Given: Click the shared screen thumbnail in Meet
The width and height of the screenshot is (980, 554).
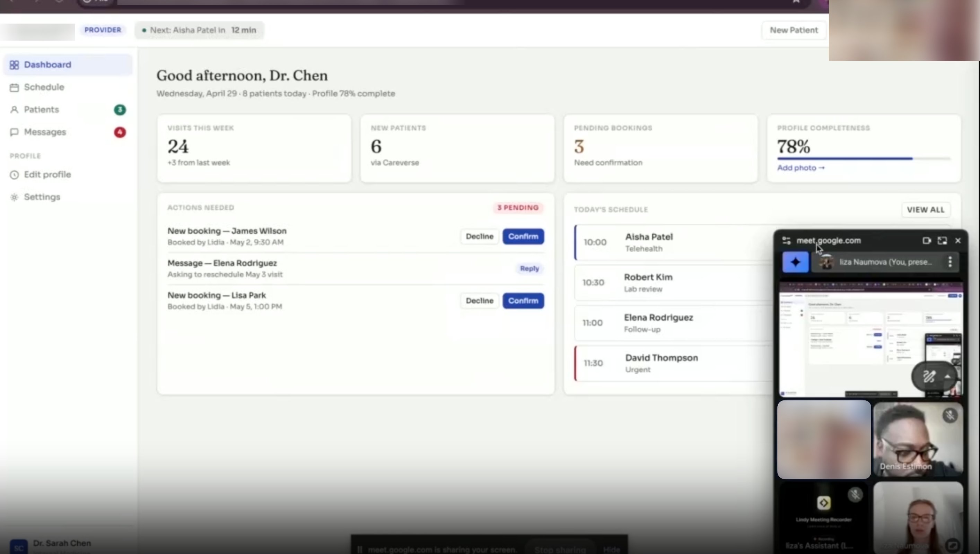Looking at the screenshot, I should [870, 339].
